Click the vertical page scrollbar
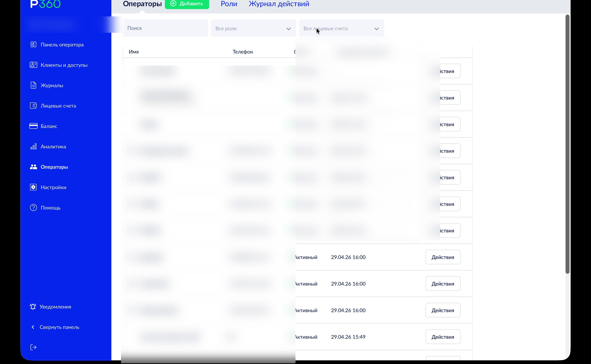This screenshot has width=591, height=364. (567, 144)
